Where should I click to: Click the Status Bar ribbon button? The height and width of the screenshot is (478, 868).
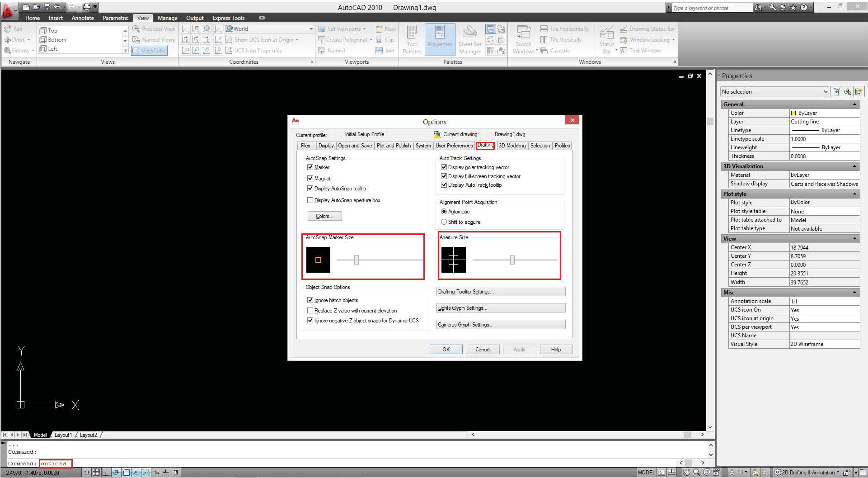click(607, 40)
